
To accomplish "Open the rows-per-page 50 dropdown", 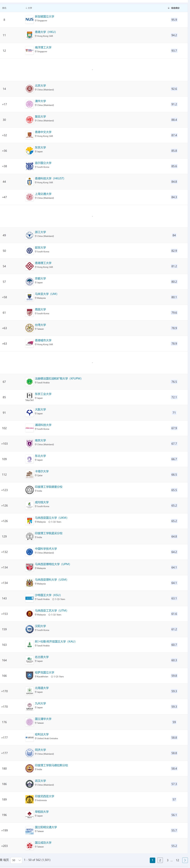I will click(x=16, y=860).
